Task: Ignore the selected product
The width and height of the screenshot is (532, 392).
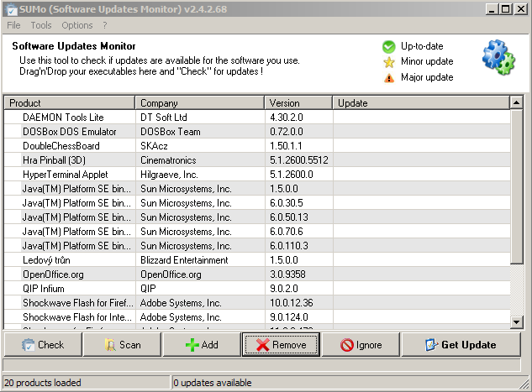Action: point(361,344)
